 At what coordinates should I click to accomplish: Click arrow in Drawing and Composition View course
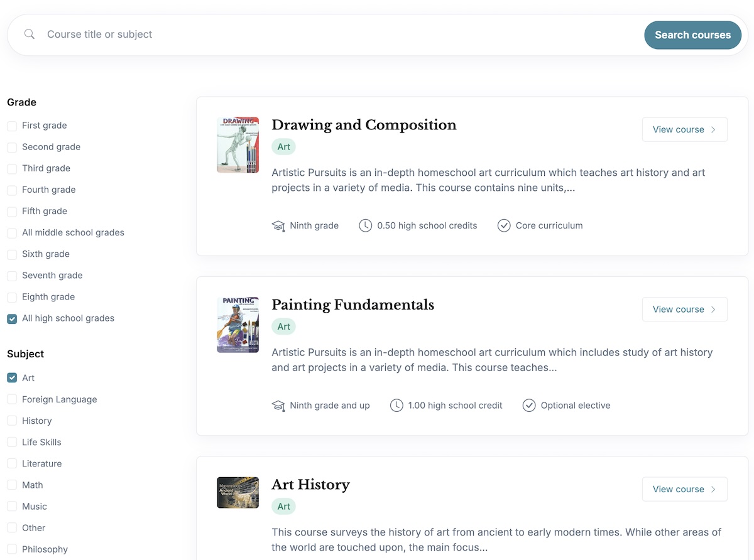pos(713,129)
